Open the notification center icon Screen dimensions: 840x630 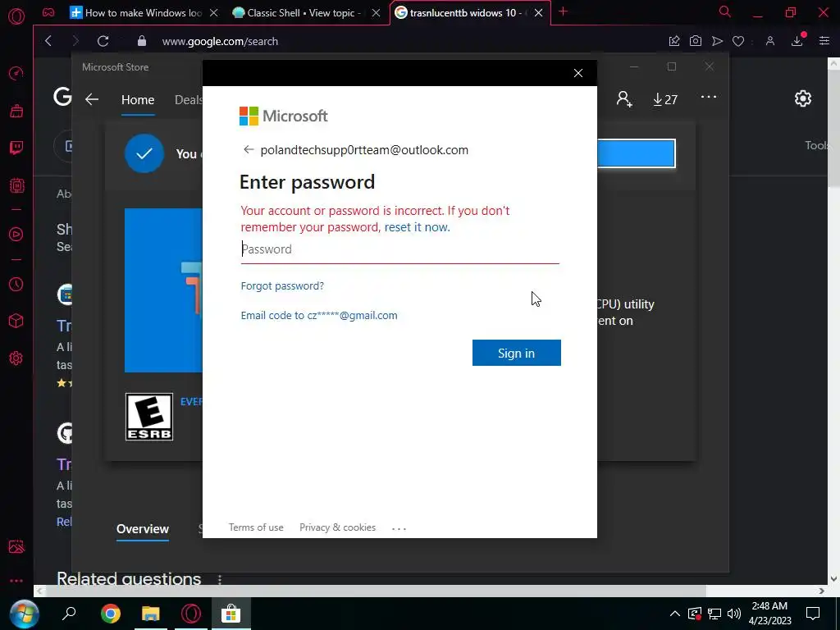(x=813, y=614)
